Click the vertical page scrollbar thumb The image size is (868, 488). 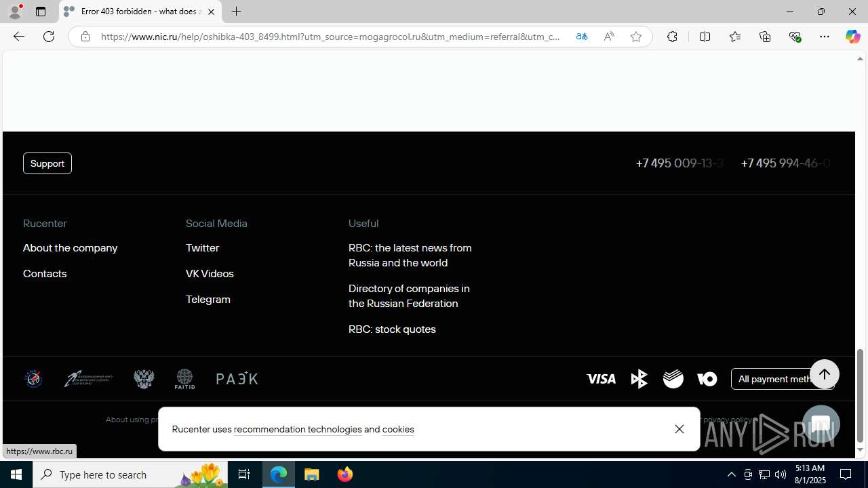860,396
